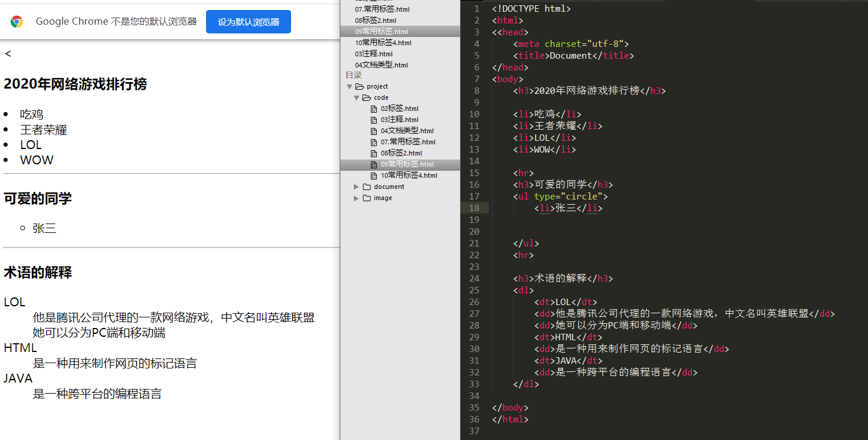Click the closing /html tag in editor
868x440 pixels.
510,419
